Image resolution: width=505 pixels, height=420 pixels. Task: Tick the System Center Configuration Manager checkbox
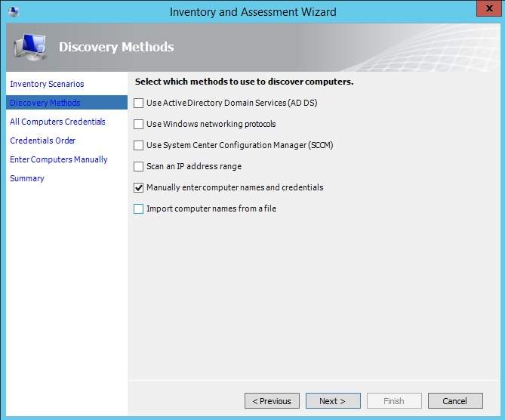pyautogui.click(x=138, y=145)
